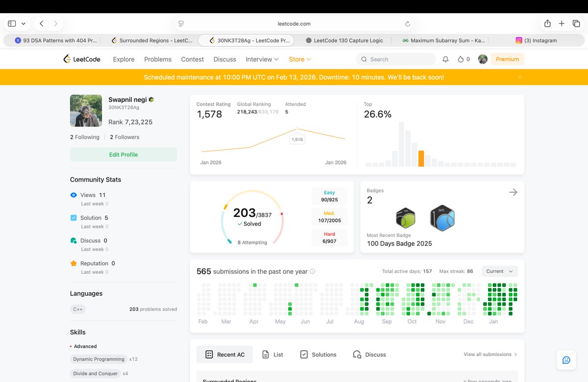This screenshot has width=588, height=382.
Task: Click the Solution stats icon
Action: pos(73,218)
